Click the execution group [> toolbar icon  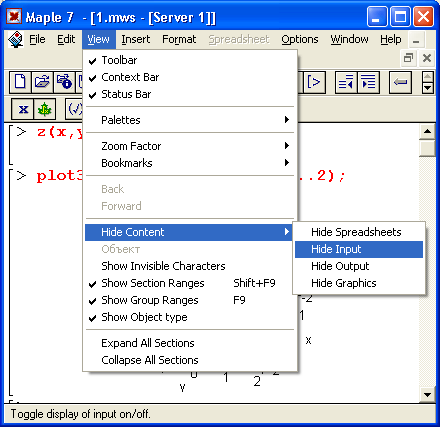click(x=313, y=82)
